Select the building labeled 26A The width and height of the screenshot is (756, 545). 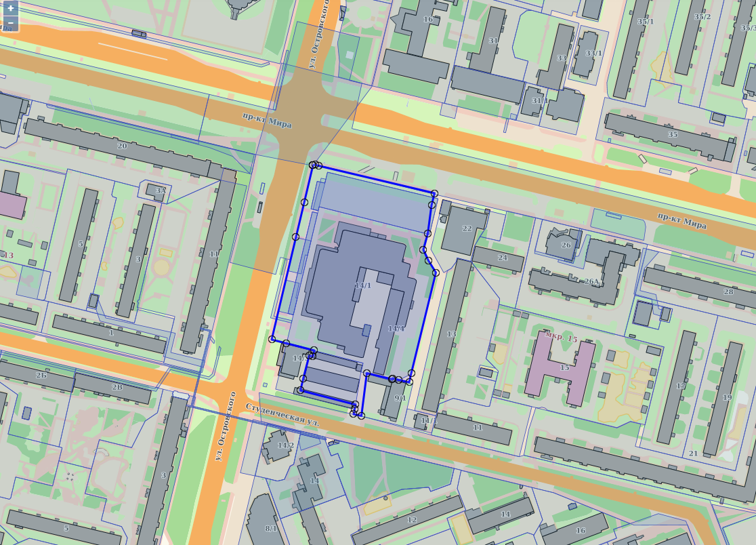pos(591,281)
